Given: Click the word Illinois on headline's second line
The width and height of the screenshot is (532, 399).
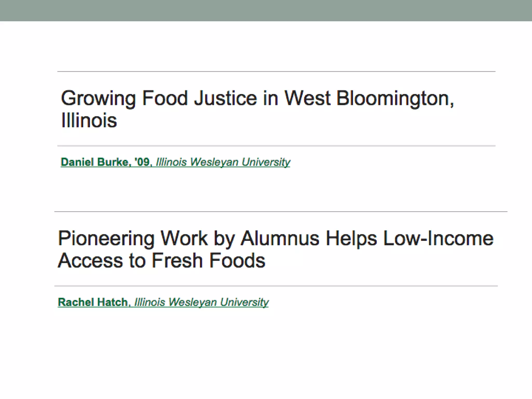Looking at the screenshot, I should 89,120.
